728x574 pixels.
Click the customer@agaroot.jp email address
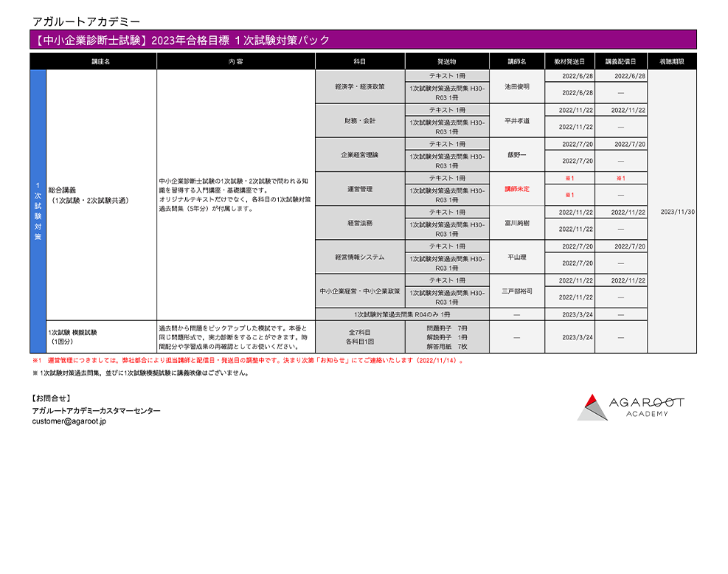pos(69,421)
